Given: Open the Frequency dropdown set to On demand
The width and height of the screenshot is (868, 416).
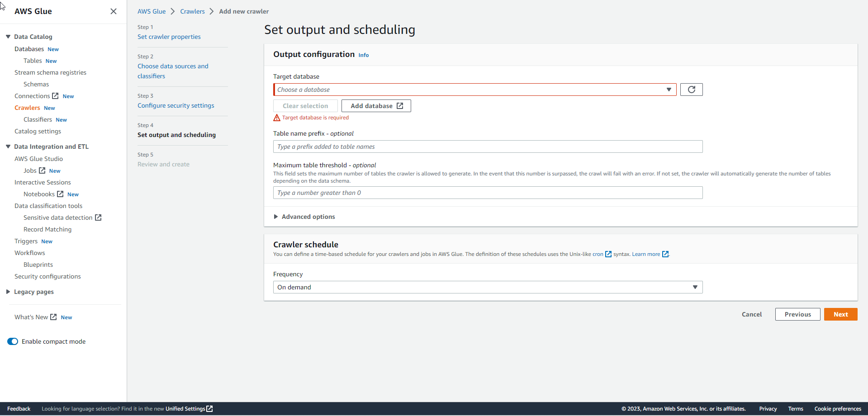Looking at the screenshot, I should point(488,287).
